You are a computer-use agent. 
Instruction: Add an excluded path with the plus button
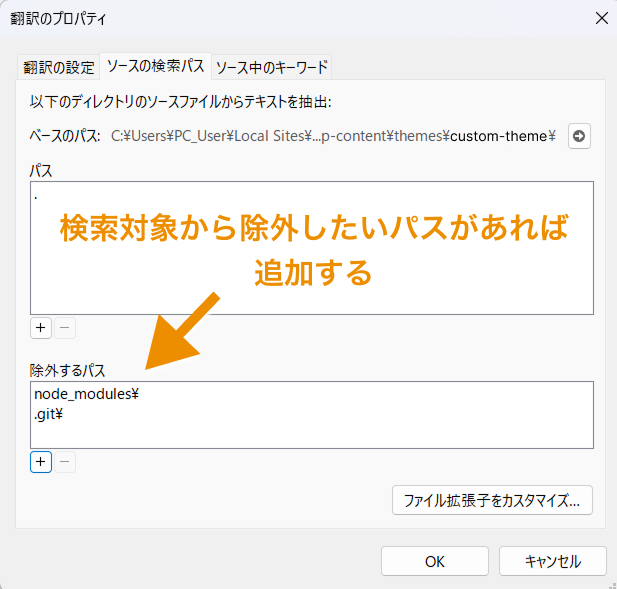41,462
